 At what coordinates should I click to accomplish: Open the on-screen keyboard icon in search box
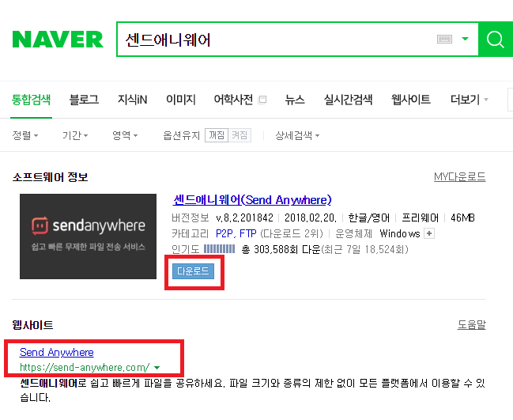[444, 40]
